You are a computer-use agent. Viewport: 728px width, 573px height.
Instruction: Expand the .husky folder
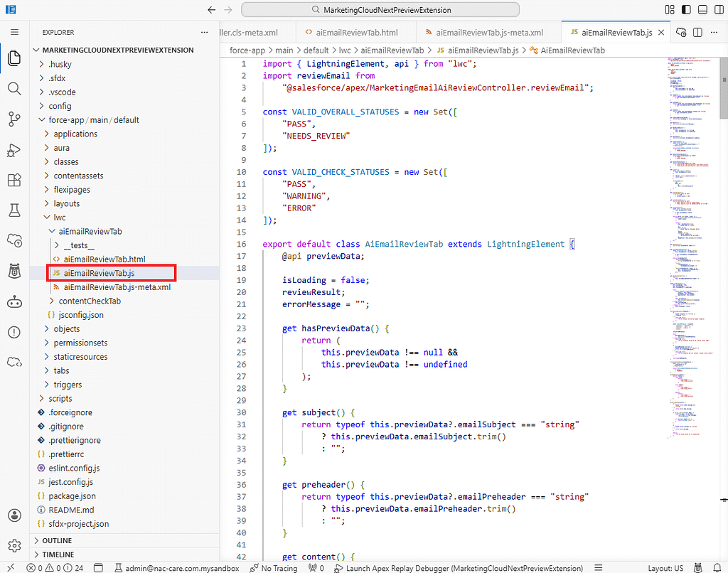pos(60,64)
